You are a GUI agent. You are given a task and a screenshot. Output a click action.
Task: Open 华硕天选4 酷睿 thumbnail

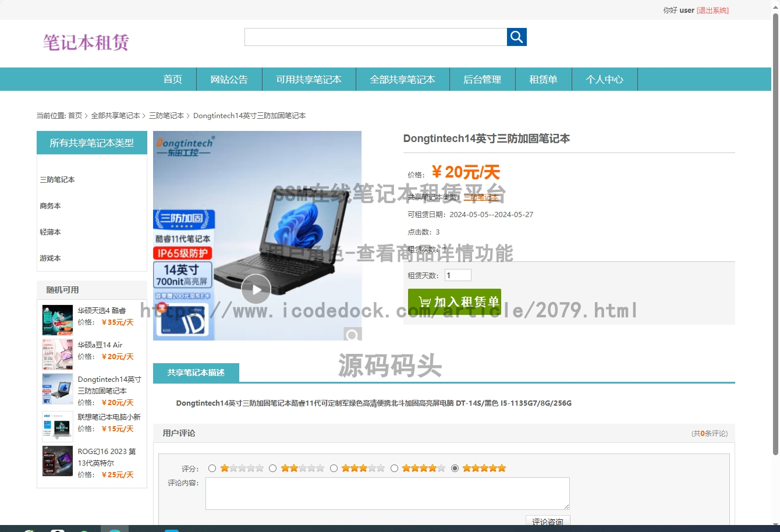pyautogui.click(x=58, y=320)
